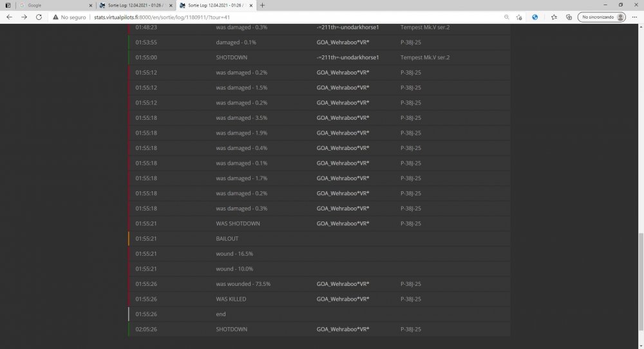Open GOA_Wehraboo*VR* link in 'was wounded' row
644x349 pixels.
(x=343, y=284)
